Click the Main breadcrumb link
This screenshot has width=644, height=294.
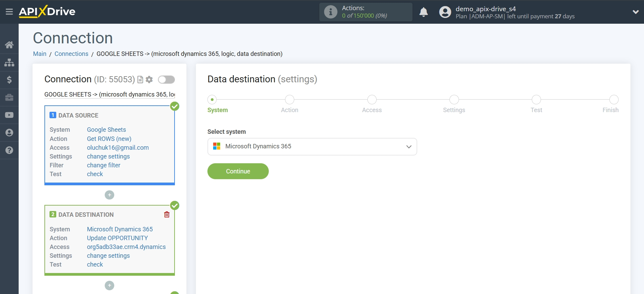(x=40, y=54)
